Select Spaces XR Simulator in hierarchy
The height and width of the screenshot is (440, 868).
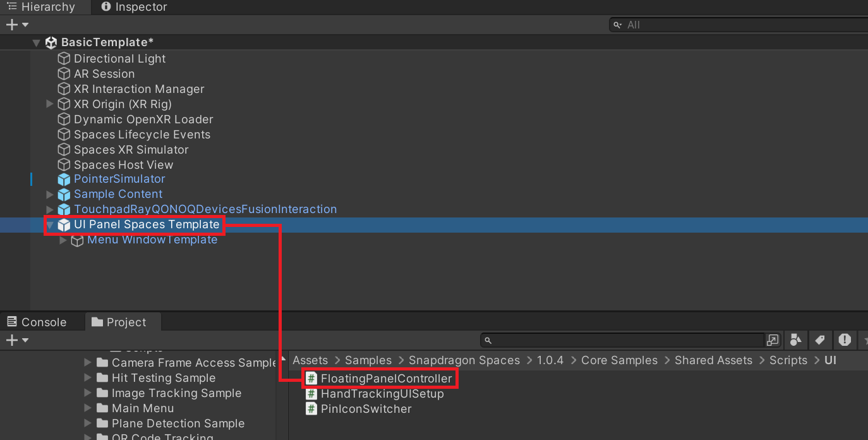[131, 150]
